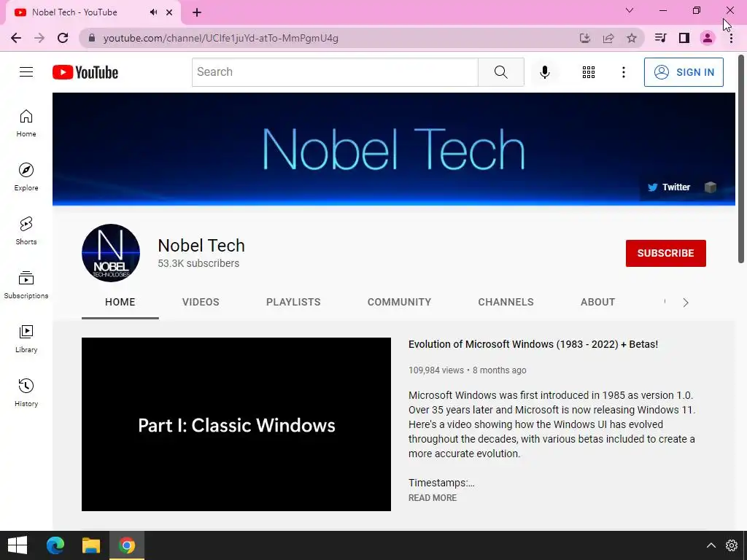This screenshot has width=747, height=560.
Task: Open Explore in the sidebar
Action: pyautogui.click(x=26, y=177)
